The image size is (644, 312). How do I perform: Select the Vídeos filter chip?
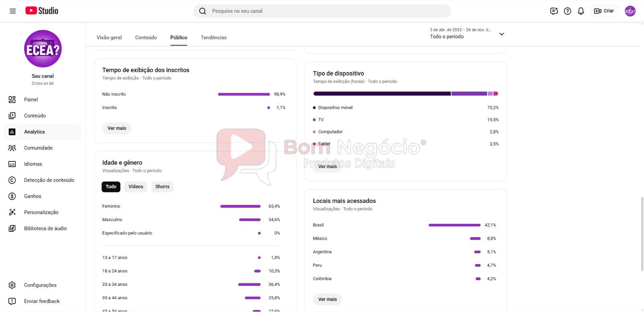[x=136, y=186]
